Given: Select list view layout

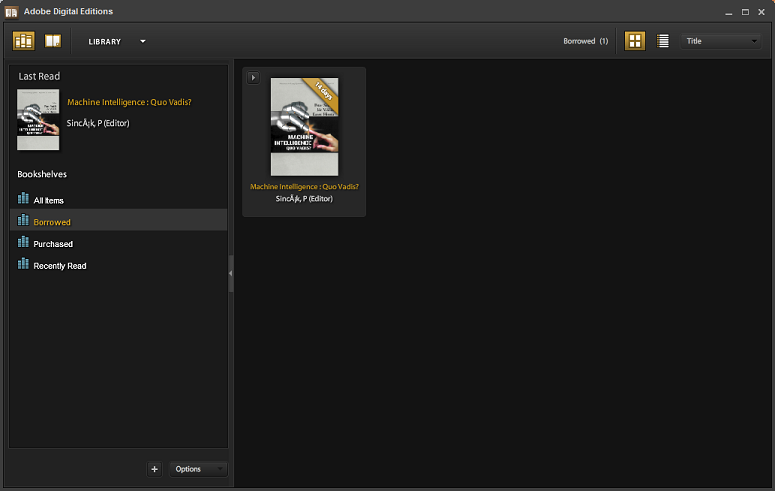Looking at the screenshot, I should coord(663,41).
